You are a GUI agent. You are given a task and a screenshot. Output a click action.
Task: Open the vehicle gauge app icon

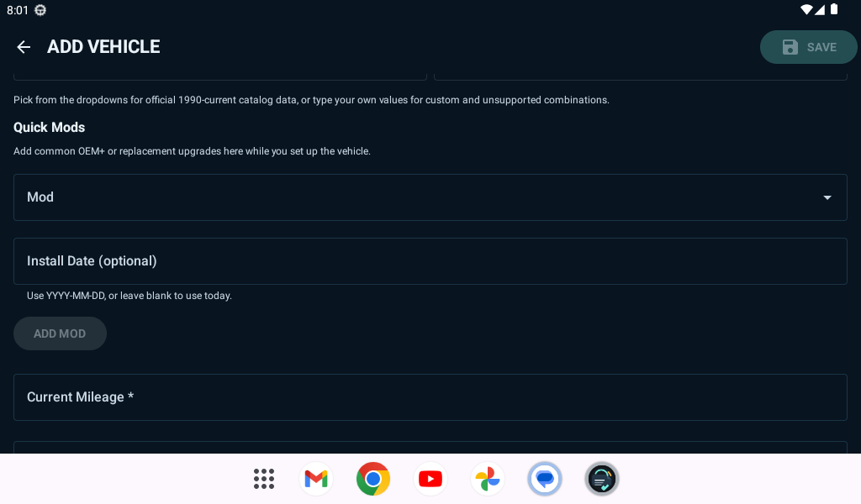pyautogui.click(x=601, y=479)
